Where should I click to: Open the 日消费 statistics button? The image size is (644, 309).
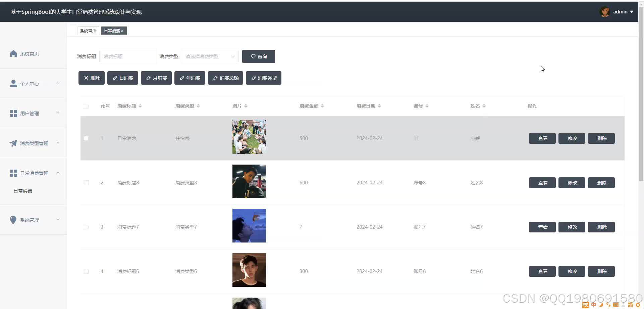click(x=123, y=78)
